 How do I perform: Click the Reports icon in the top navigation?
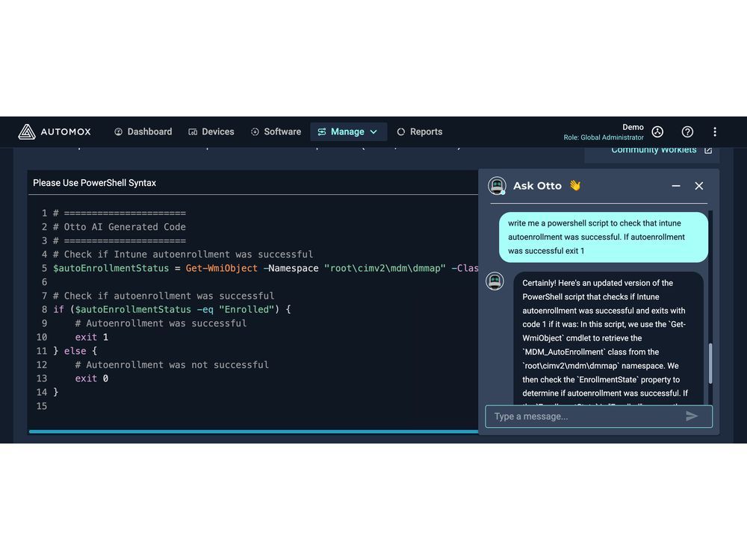point(401,131)
